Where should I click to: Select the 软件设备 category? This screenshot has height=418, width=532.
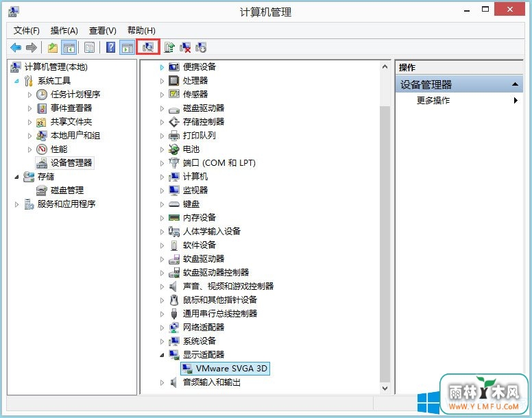pyautogui.click(x=199, y=245)
